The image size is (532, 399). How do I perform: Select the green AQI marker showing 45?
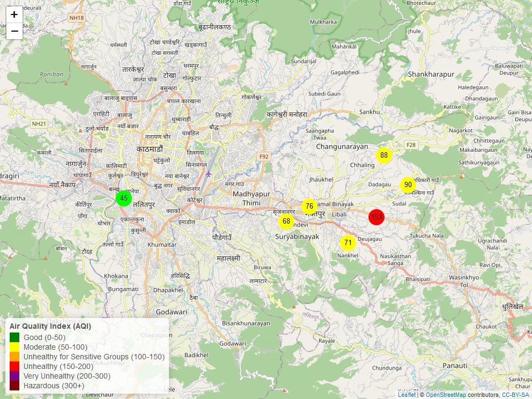click(124, 198)
